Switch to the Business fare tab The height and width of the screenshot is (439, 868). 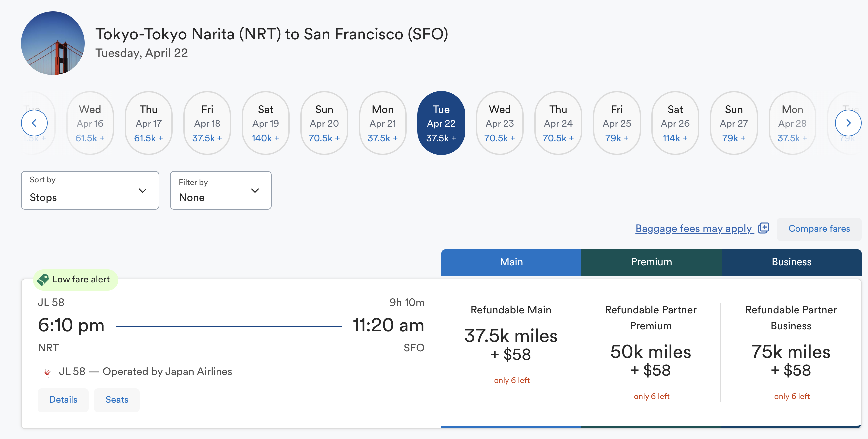point(792,262)
